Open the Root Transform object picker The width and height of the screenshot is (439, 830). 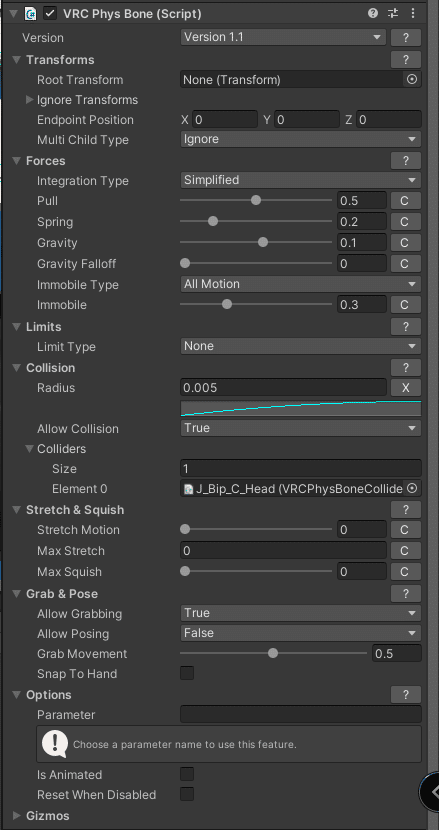click(412, 79)
